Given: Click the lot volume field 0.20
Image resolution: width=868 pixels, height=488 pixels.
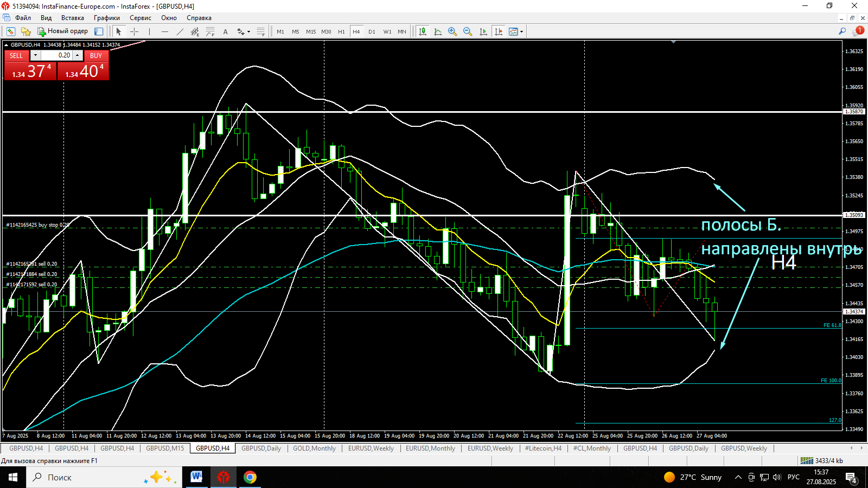Looking at the screenshot, I should coord(56,55).
